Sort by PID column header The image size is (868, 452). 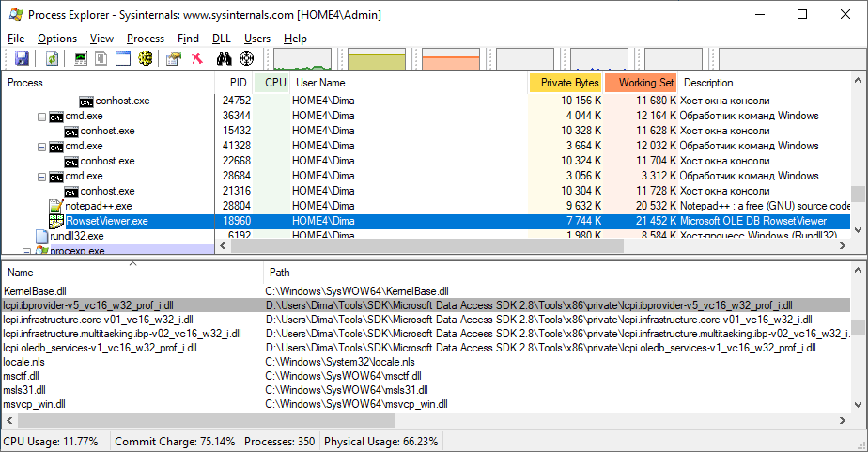[x=234, y=83]
